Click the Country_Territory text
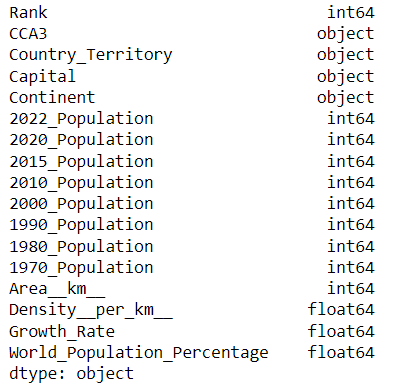This screenshot has width=402, height=390. (91, 55)
